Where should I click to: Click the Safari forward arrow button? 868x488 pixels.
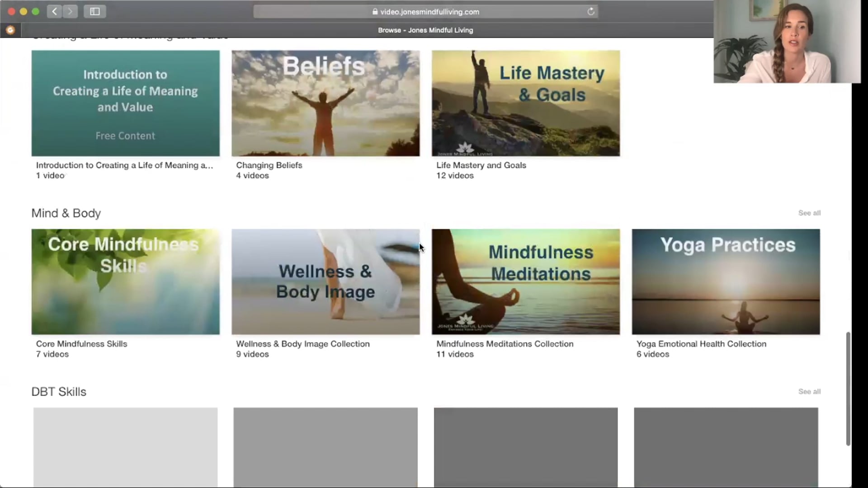click(70, 11)
